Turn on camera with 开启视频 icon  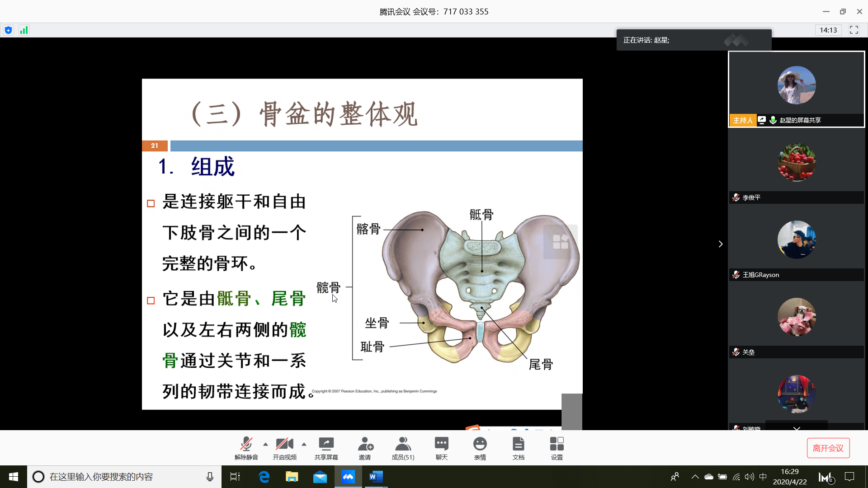284,447
